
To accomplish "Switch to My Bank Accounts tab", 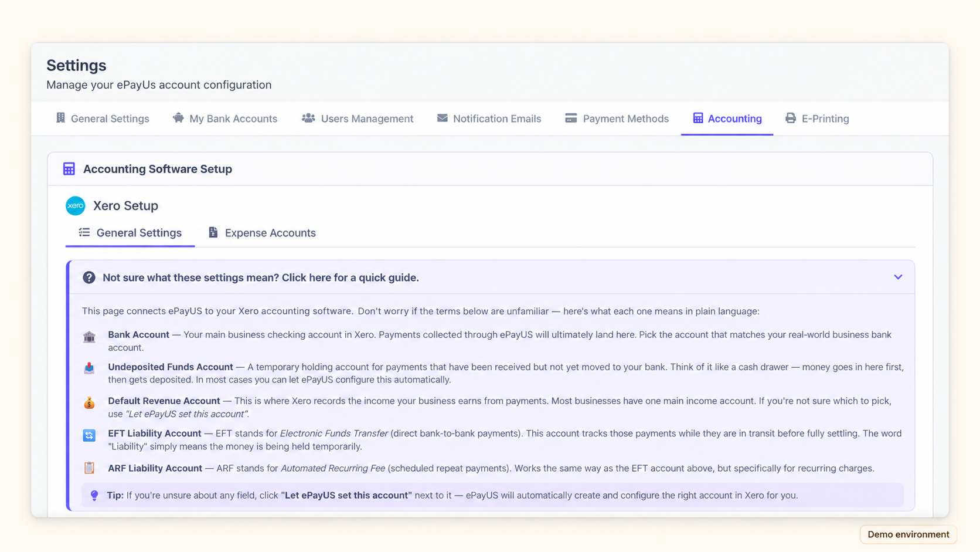I will tap(225, 118).
